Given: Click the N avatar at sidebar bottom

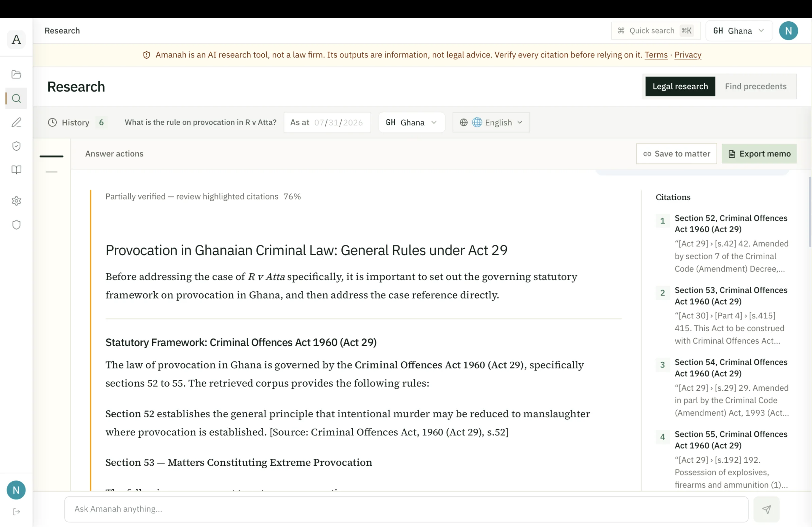Looking at the screenshot, I should tap(16, 490).
